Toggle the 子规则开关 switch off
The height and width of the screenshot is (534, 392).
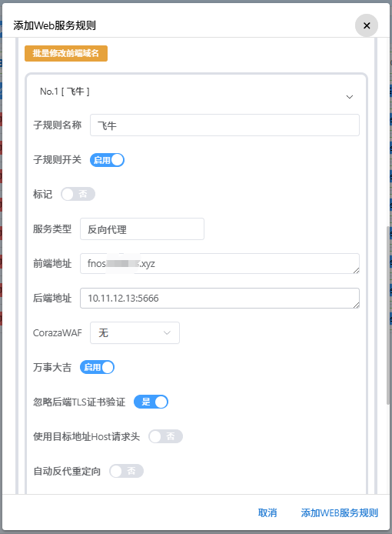coord(107,160)
